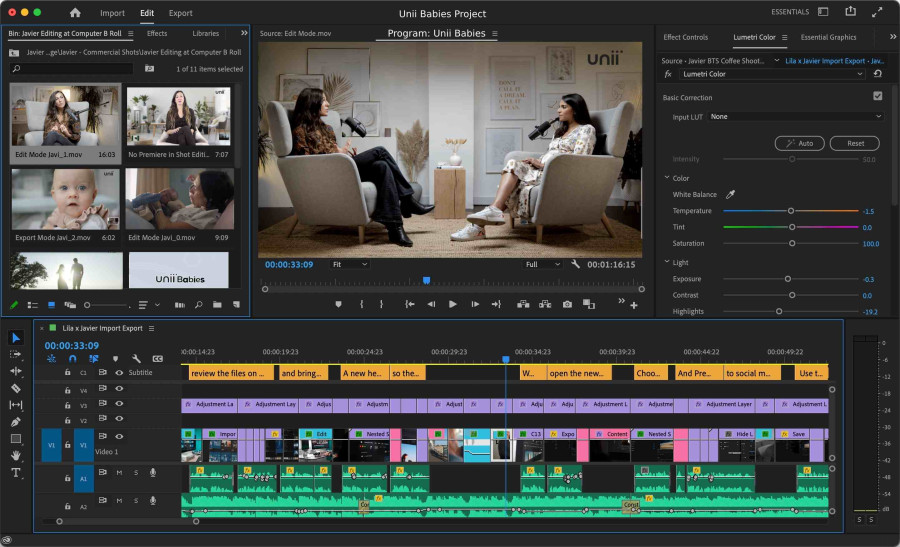Toggle V3 track output eye
Viewport: 900px width, 547px height.
point(119,404)
